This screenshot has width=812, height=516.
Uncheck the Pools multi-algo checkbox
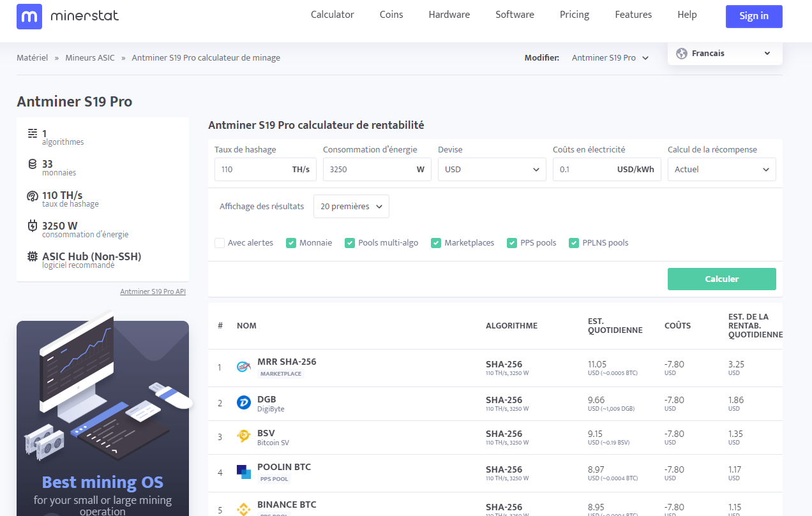click(350, 243)
